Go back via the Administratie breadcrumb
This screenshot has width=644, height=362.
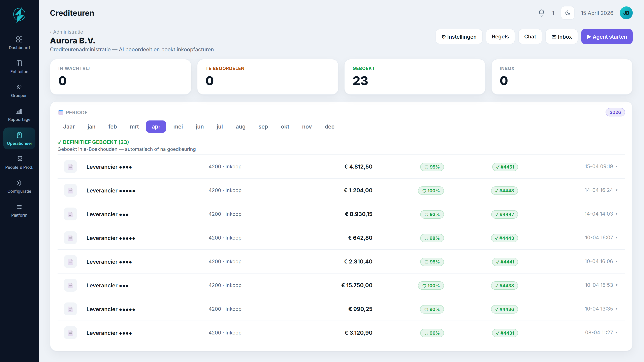point(66,32)
